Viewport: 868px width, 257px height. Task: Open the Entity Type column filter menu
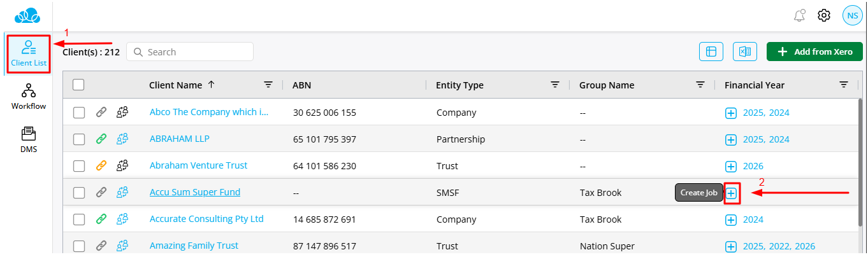point(555,85)
